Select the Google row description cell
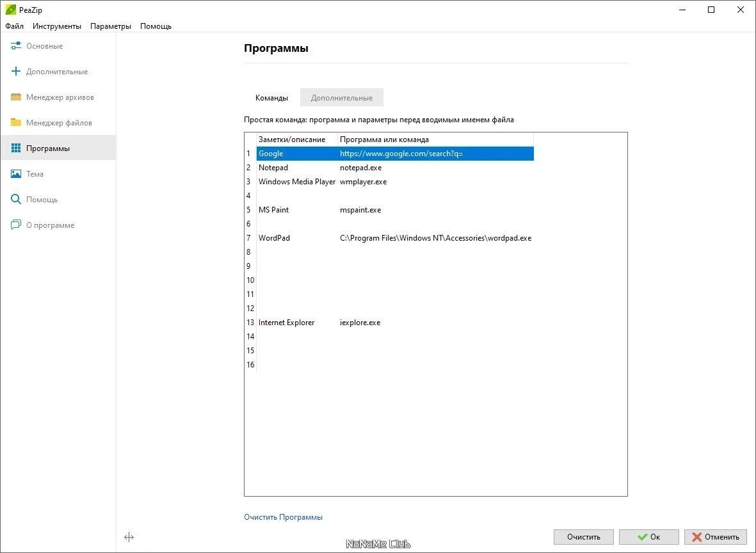This screenshot has height=553, width=756. [297, 154]
